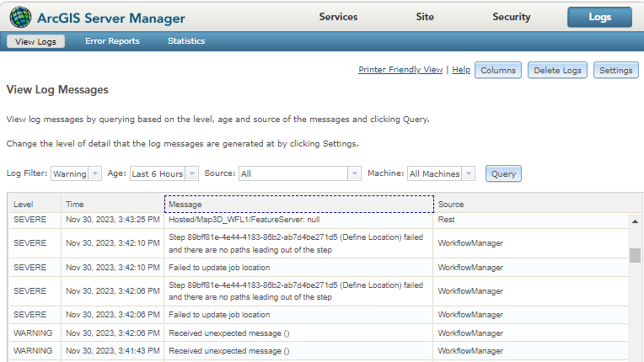Open the Printer Friendly View link
Image resolution: width=644 pixels, height=362 pixels.
pyautogui.click(x=400, y=70)
